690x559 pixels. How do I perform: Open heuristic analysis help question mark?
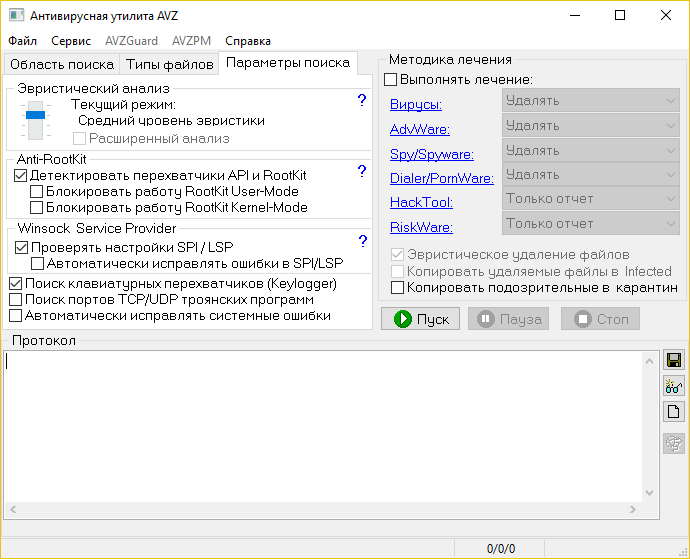pos(362,100)
